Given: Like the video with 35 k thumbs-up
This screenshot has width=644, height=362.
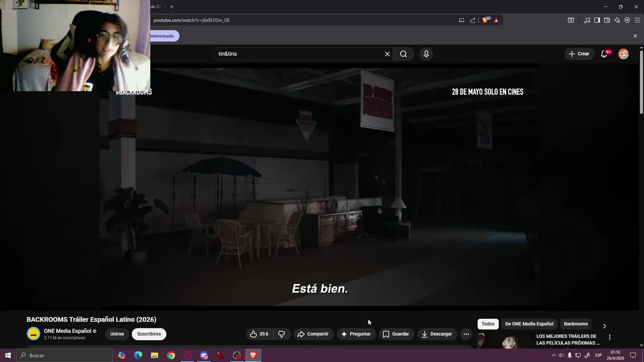Looking at the screenshot, I should 260,334.
